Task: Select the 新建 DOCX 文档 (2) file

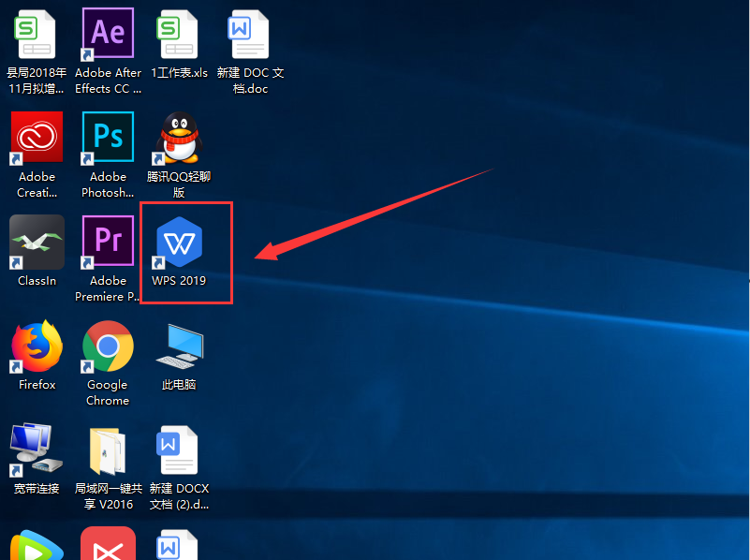Action: (x=177, y=449)
